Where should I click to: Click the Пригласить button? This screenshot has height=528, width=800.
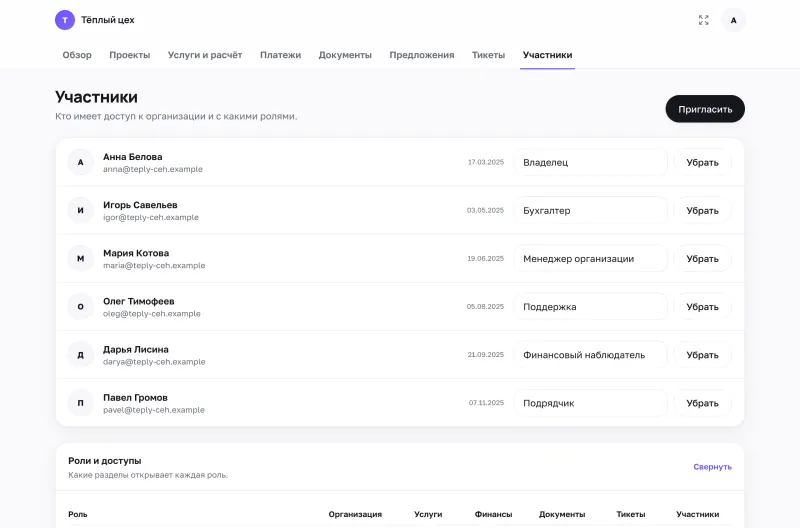(x=705, y=109)
